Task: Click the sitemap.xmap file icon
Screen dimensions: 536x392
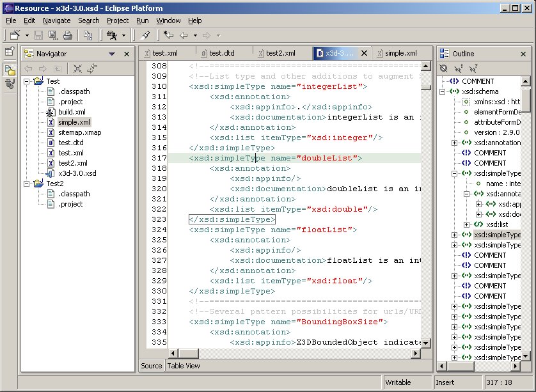Action: tap(51, 132)
